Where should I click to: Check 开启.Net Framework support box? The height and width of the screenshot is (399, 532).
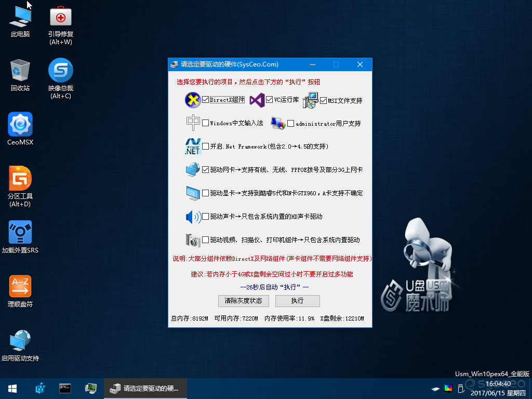coord(205,146)
